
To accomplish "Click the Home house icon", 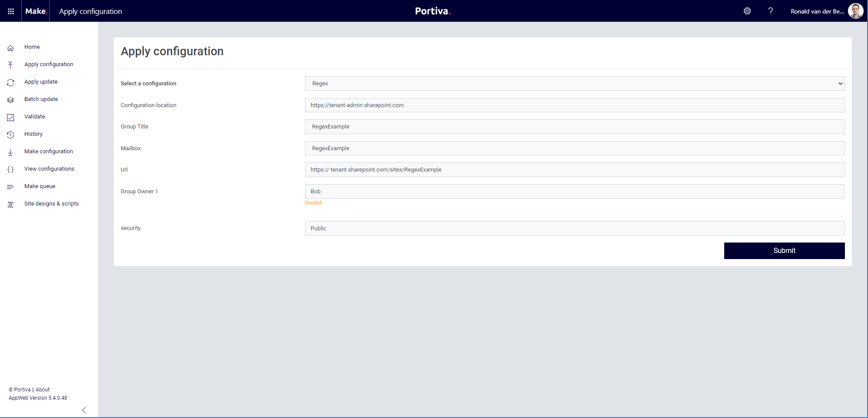I will point(10,48).
